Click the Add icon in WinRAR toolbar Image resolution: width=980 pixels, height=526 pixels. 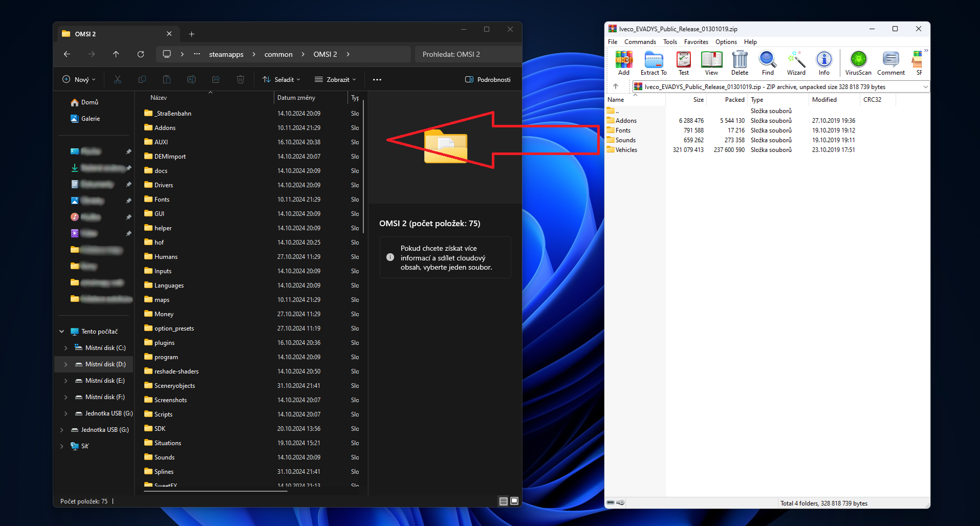click(623, 63)
